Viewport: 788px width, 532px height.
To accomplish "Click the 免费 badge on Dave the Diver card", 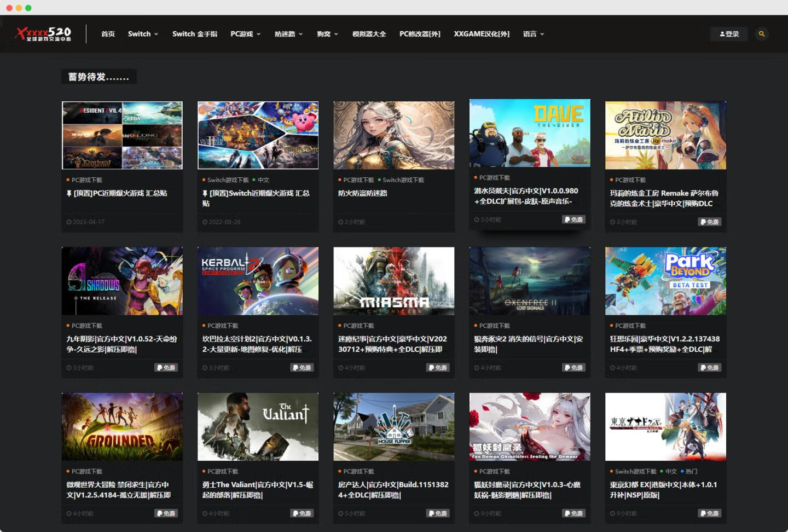I will coord(574,219).
